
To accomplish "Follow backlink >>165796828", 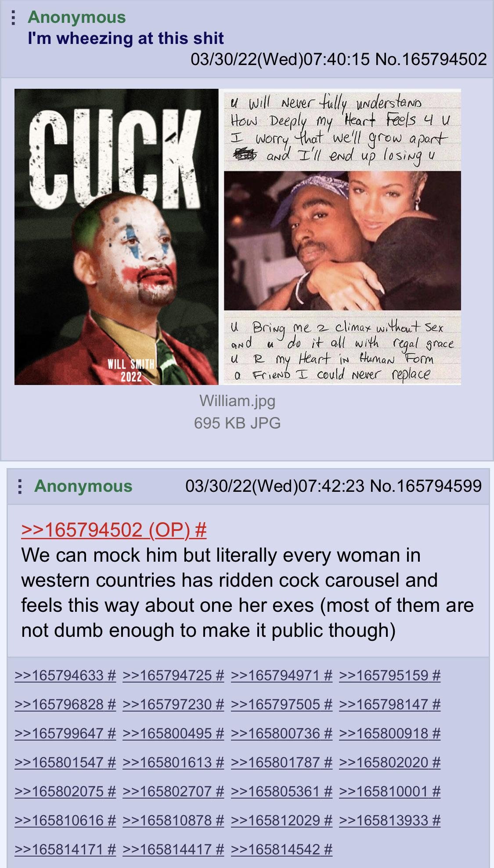I will tap(65, 704).
